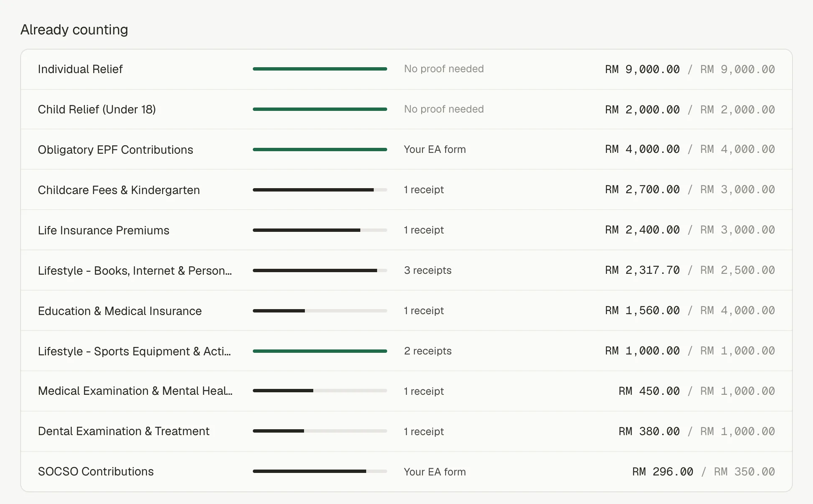Click the Dental Examination progress bar
This screenshot has height=504, width=813.
coord(320,431)
